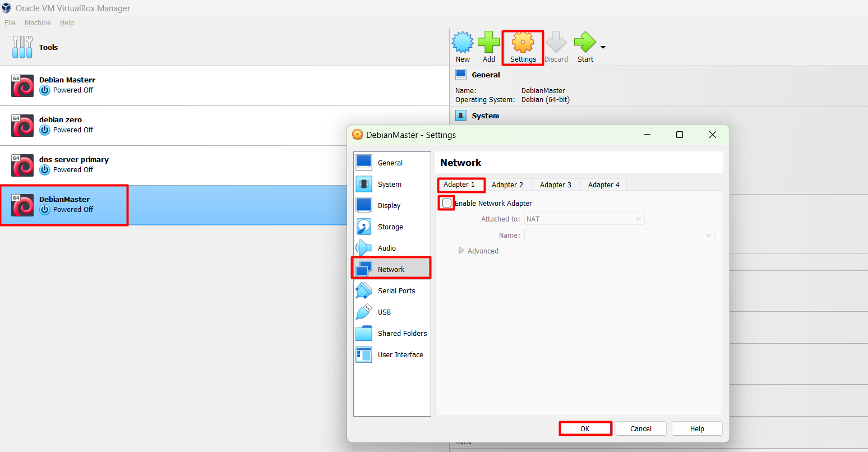The image size is (868, 452).
Task: Click Cancel in the Settings dialog
Action: [x=641, y=428]
